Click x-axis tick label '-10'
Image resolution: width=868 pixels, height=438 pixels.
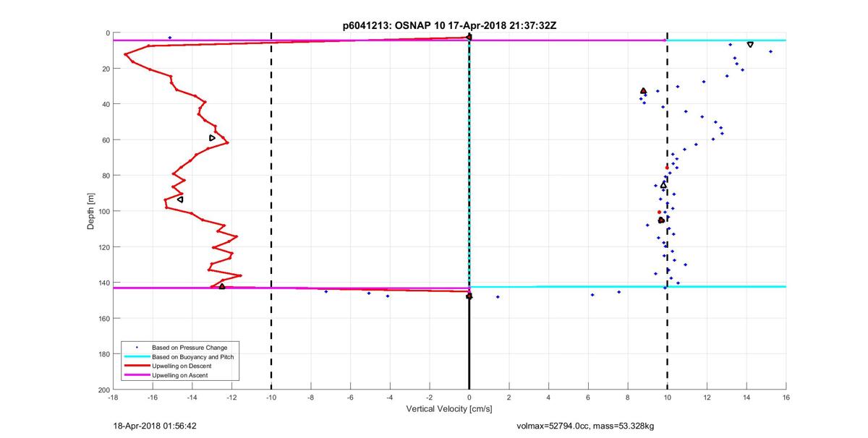271,398
